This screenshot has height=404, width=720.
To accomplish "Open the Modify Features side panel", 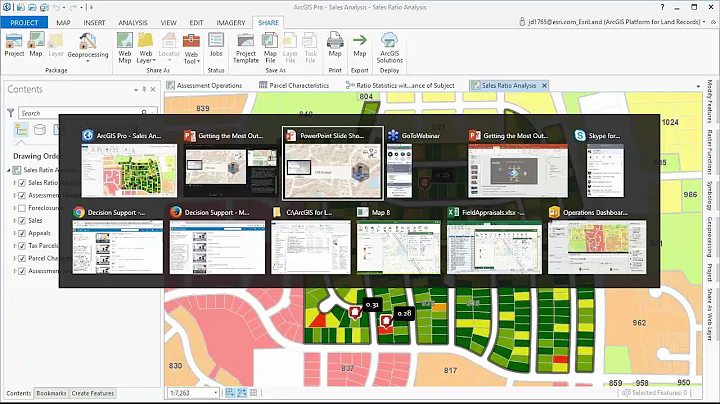I will click(x=710, y=101).
